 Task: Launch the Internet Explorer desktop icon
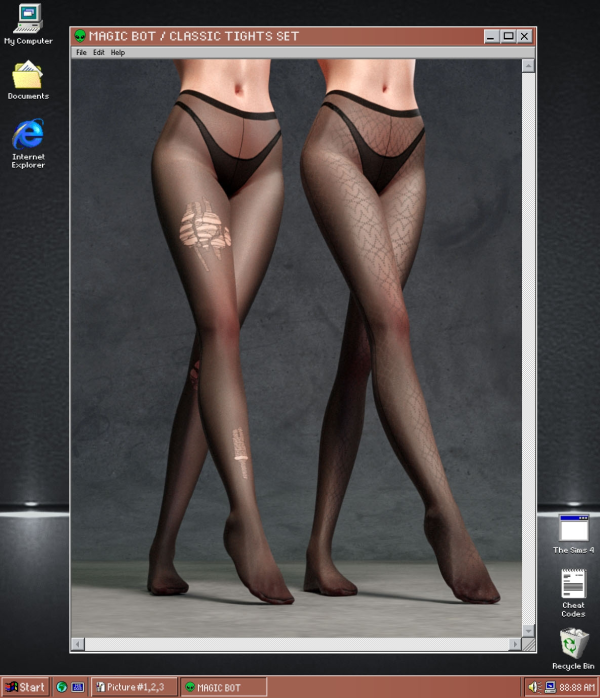[28, 143]
